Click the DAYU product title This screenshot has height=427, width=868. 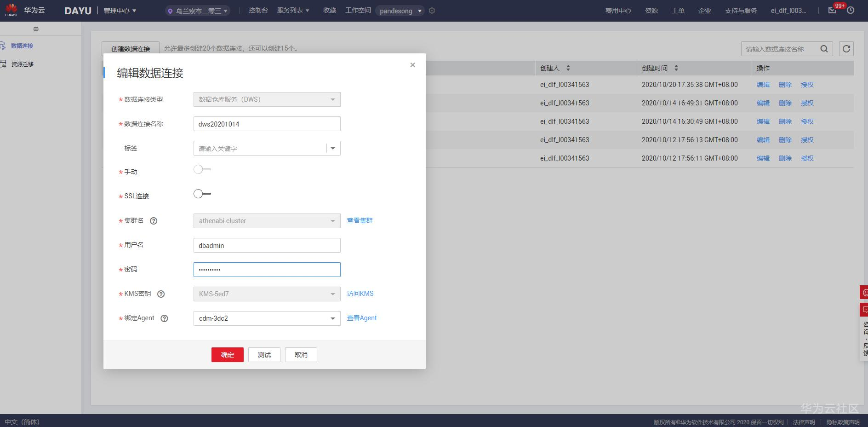coord(78,11)
